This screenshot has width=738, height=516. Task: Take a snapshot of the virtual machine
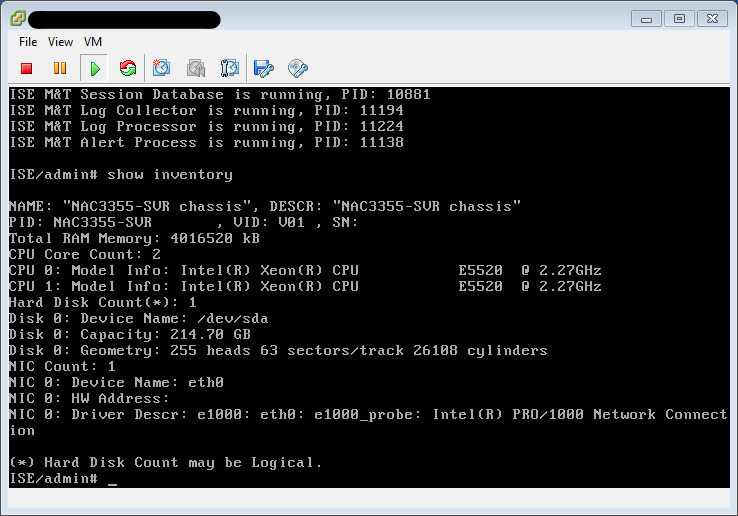161,68
